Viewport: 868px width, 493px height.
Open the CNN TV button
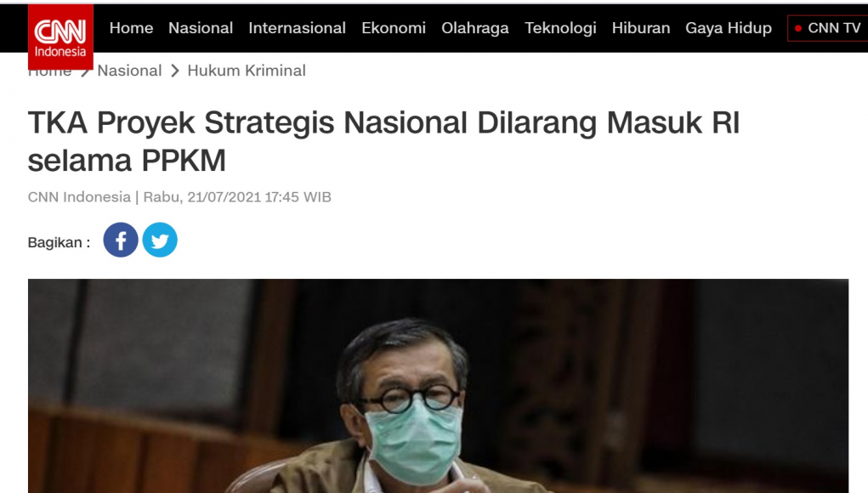[827, 28]
